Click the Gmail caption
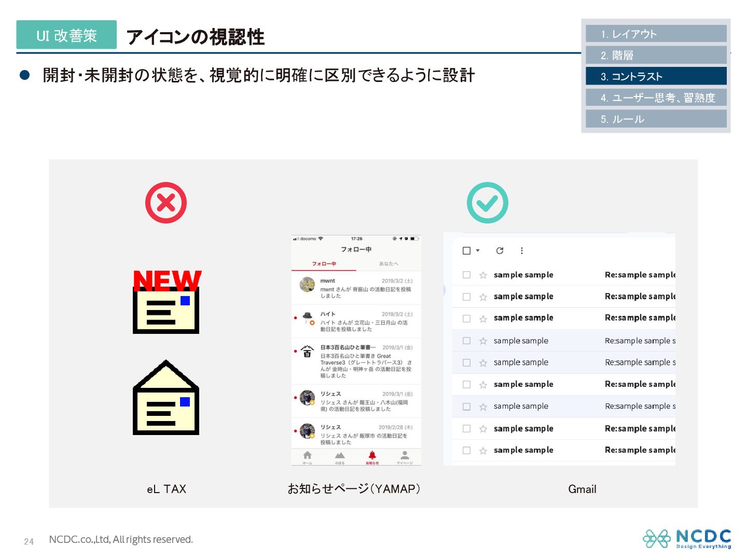 point(582,489)
